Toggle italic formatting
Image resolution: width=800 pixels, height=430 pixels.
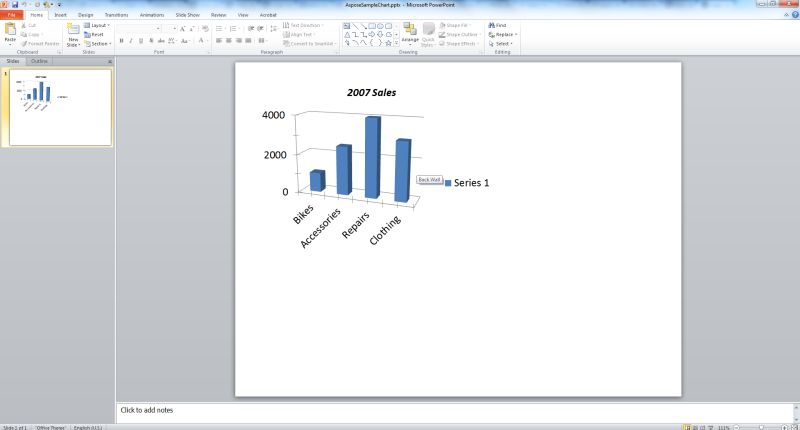click(131, 41)
